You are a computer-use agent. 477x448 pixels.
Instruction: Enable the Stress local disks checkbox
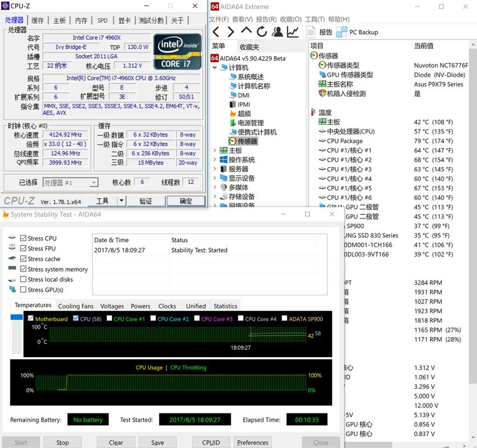pos(23,279)
